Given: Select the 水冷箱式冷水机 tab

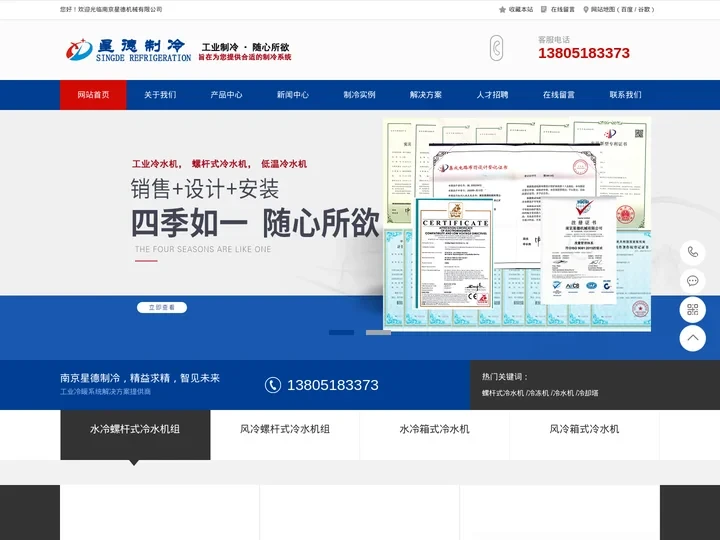Looking at the screenshot, I should (x=434, y=434).
